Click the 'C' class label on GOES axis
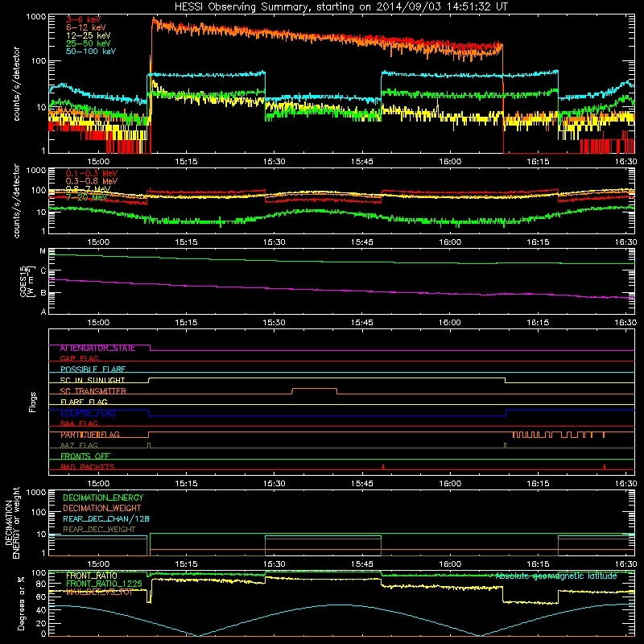Image resolution: width=644 pixels, height=644 pixels. (43, 271)
